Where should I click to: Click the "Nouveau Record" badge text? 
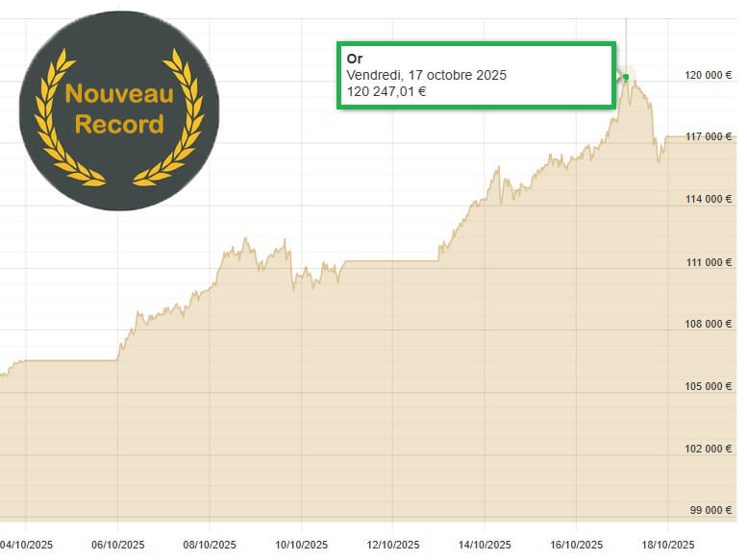pos(119,109)
